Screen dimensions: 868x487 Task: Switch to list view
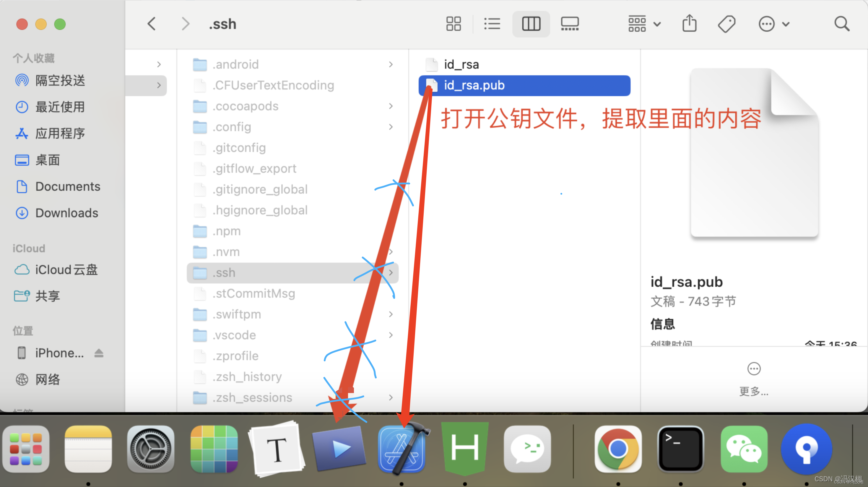coord(492,24)
